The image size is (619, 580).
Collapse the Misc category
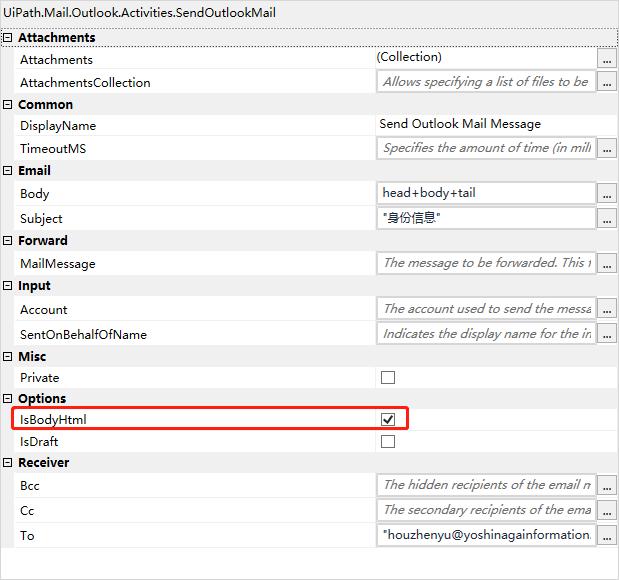tap(8, 357)
